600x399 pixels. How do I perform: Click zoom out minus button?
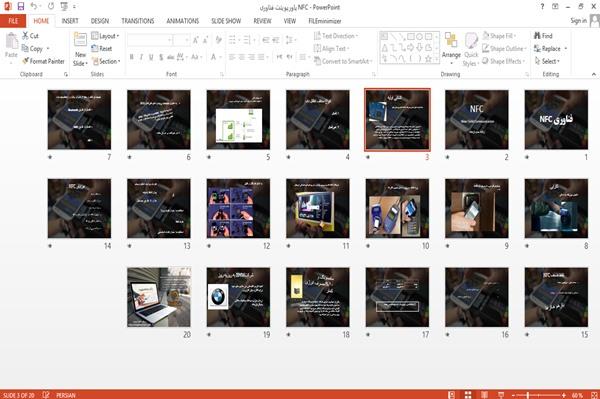point(514,395)
